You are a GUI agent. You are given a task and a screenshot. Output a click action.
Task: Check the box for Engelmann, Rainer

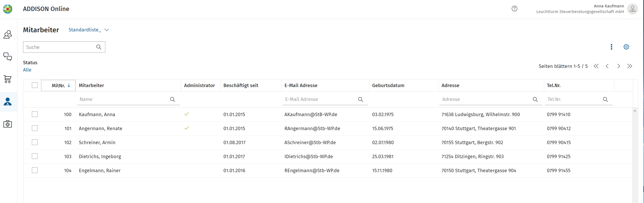pyautogui.click(x=35, y=170)
